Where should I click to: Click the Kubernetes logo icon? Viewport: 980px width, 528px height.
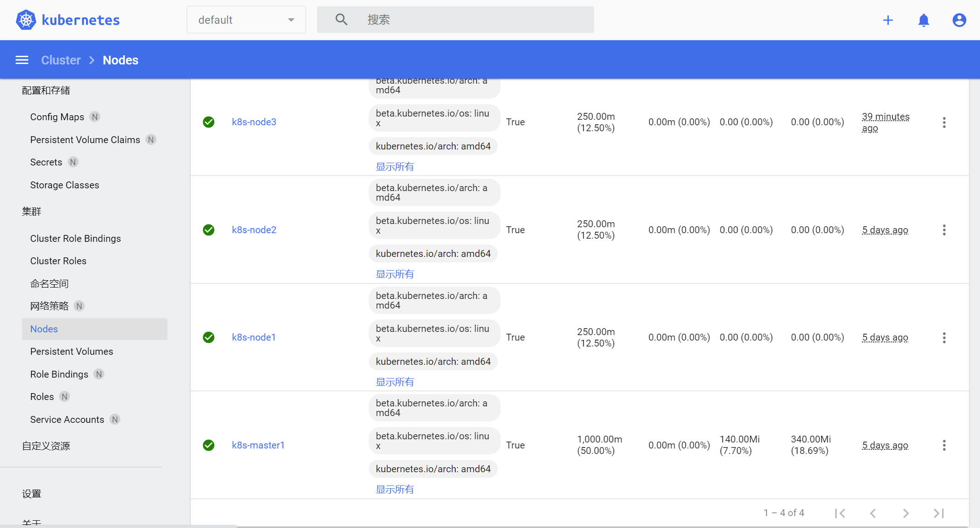(26, 20)
